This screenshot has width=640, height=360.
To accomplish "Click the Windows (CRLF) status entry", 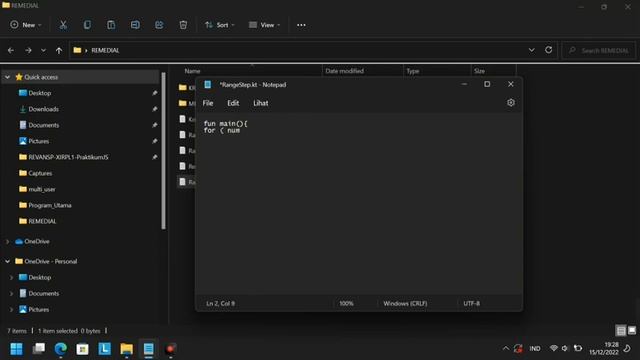I will 405,303.
